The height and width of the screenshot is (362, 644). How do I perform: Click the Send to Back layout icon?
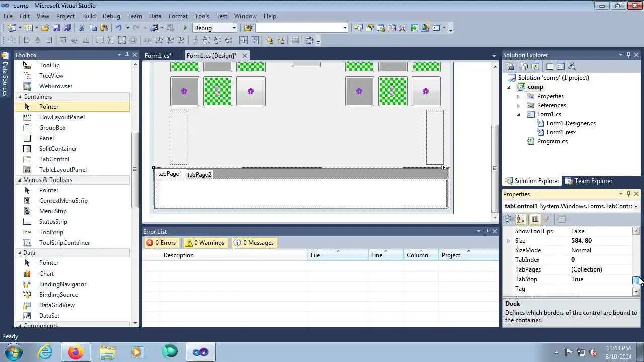click(x=280, y=40)
